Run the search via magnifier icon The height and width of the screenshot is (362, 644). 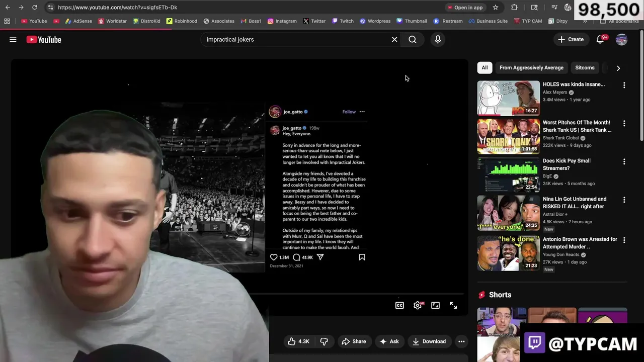[x=413, y=39]
